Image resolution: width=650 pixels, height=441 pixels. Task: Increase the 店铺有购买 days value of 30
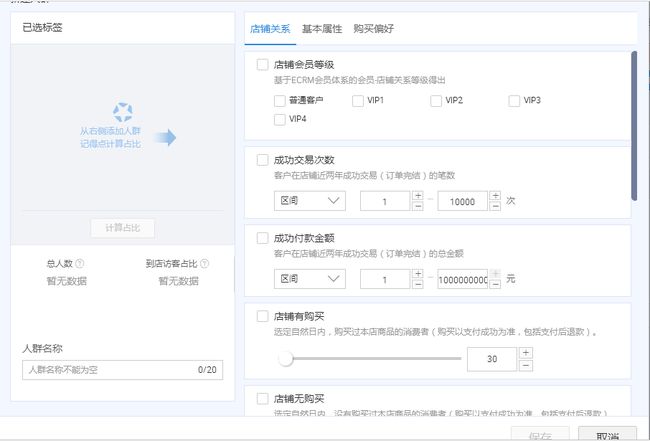[526, 353]
